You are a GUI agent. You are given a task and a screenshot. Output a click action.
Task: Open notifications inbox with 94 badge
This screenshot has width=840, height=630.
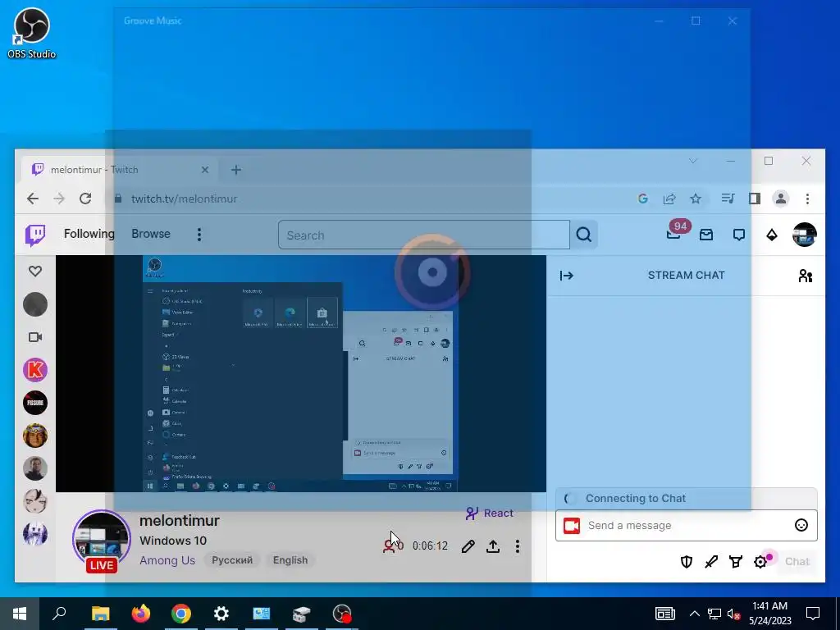(x=674, y=234)
